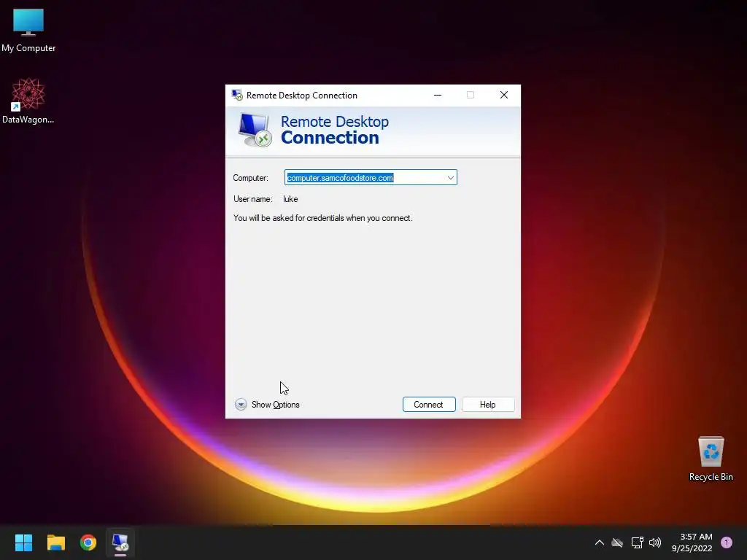This screenshot has height=560, width=747.
Task: Click the 'You will be asked for credentials' text
Action: 323,218
